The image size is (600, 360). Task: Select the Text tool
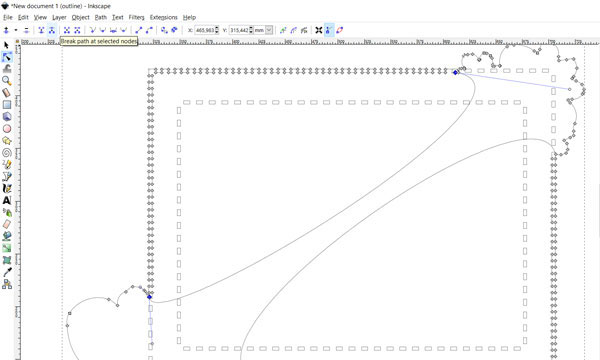(7, 200)
